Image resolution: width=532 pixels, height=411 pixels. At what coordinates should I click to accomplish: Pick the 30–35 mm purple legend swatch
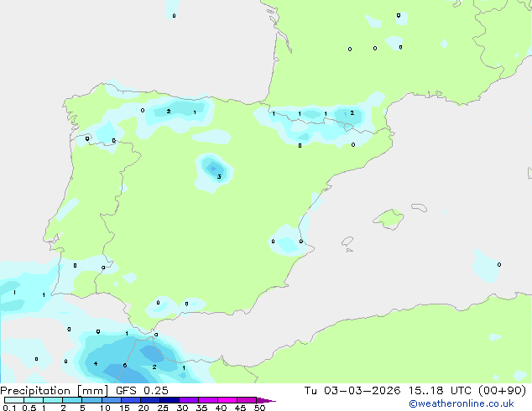(189, 400)
